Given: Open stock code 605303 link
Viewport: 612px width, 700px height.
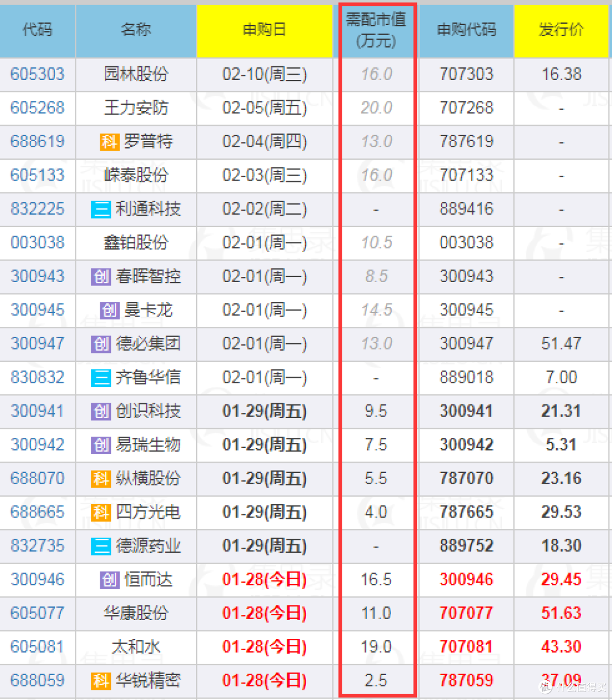Looking at the screenshot, I should pyautogui.click(x=37, y=74).
